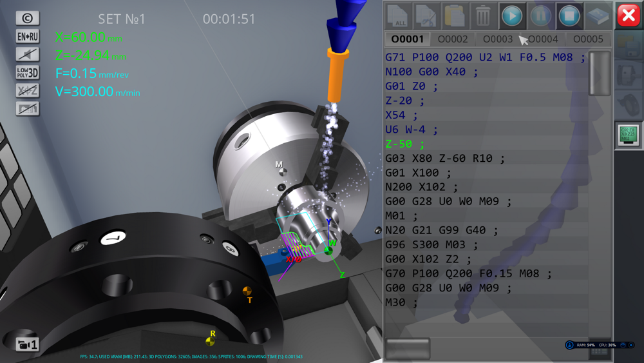This screenshot has height=363, width=644.
Task: Switch language with EN-RU button
Action: (x=28, y=36)
